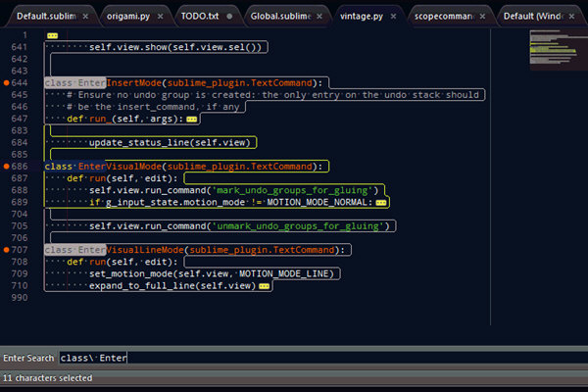The image size is (588, 392).
Task: Close the Default (Windows) tab
Action: pos(571,16)
